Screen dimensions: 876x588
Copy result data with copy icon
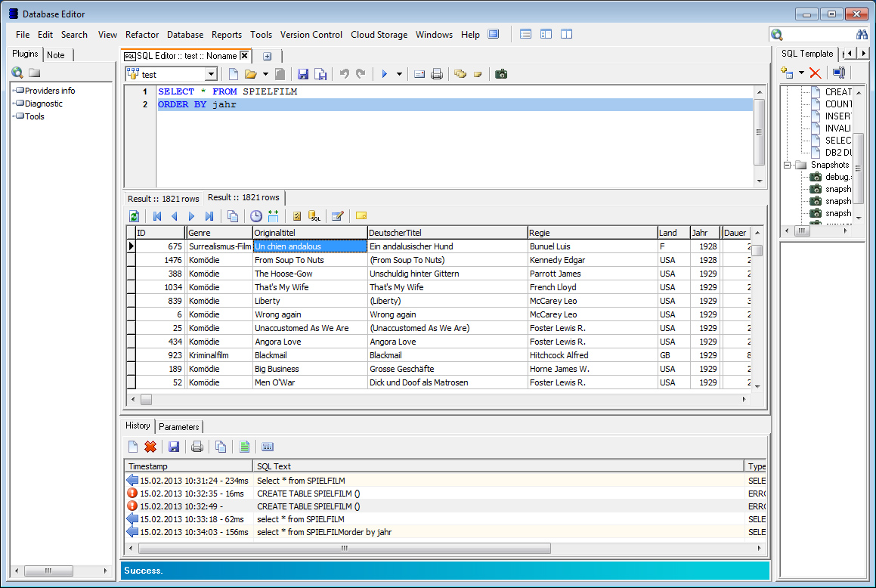[x=233, y=216]
